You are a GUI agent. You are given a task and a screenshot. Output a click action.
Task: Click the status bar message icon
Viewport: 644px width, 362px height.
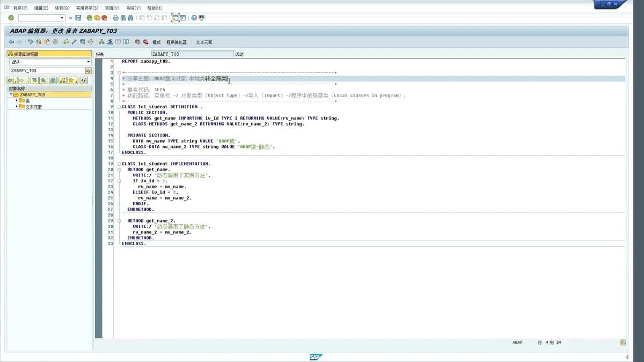coord(623,342)
